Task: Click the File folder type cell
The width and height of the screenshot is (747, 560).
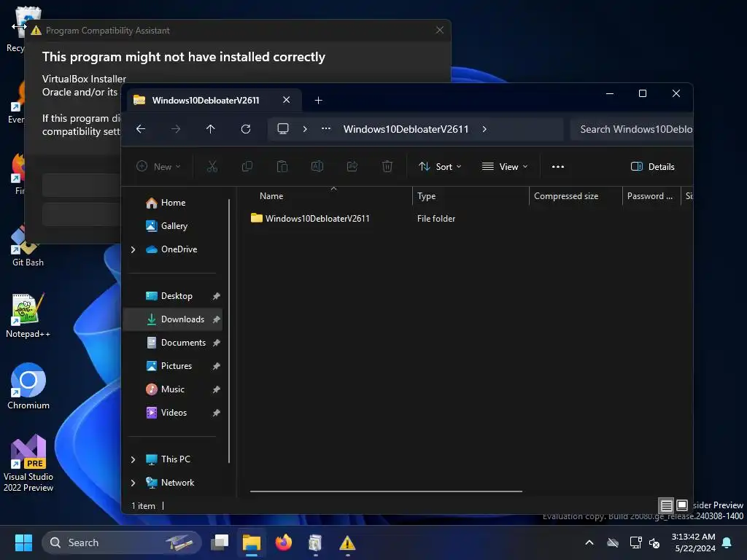Action: [436, 219]
